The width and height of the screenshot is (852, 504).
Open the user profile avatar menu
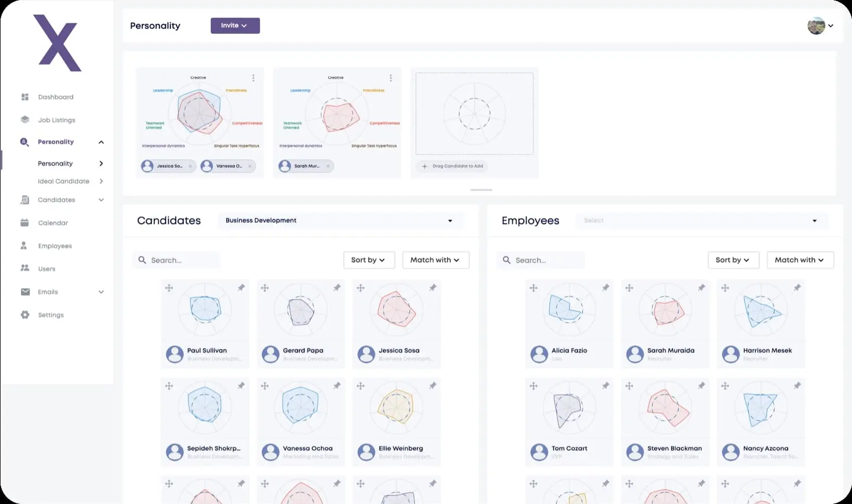pyautogui.click(x=820, y=25)
